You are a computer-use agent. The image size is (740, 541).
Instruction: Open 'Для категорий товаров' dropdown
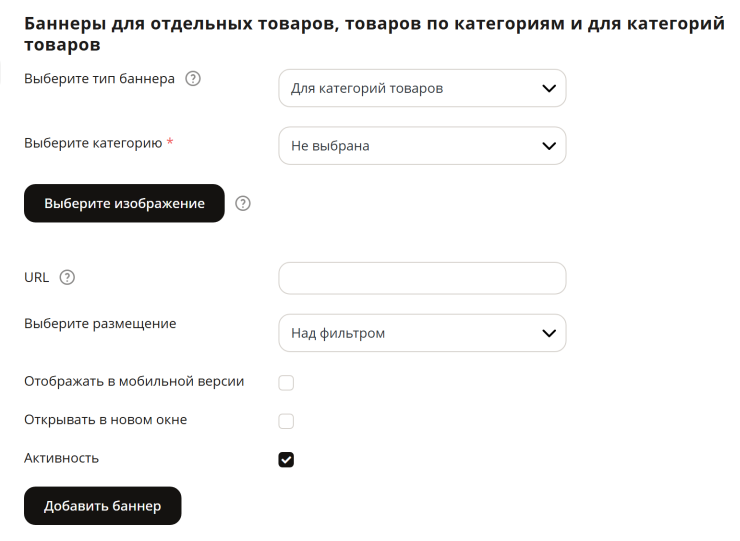tap(422, 88)
